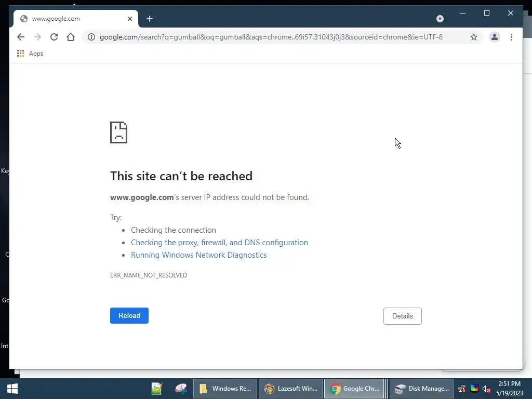532x399 pixels.
Task: Click the network status tray icon
Action: coord(462,389)
